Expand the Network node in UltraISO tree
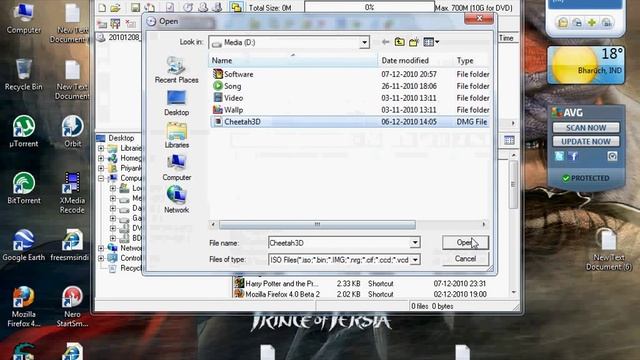 click(x=101, y=248)
